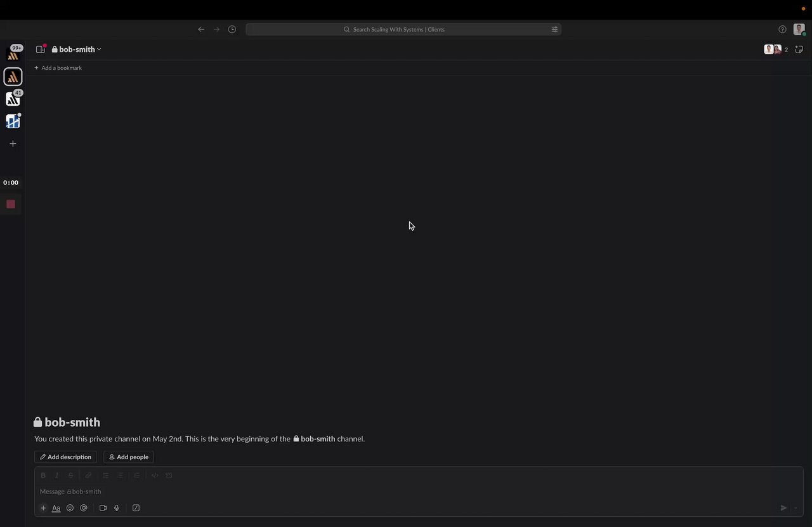
Task: Open the slash shortcuts menu icon
Action: pyautogui.click(x=136, y=508)
